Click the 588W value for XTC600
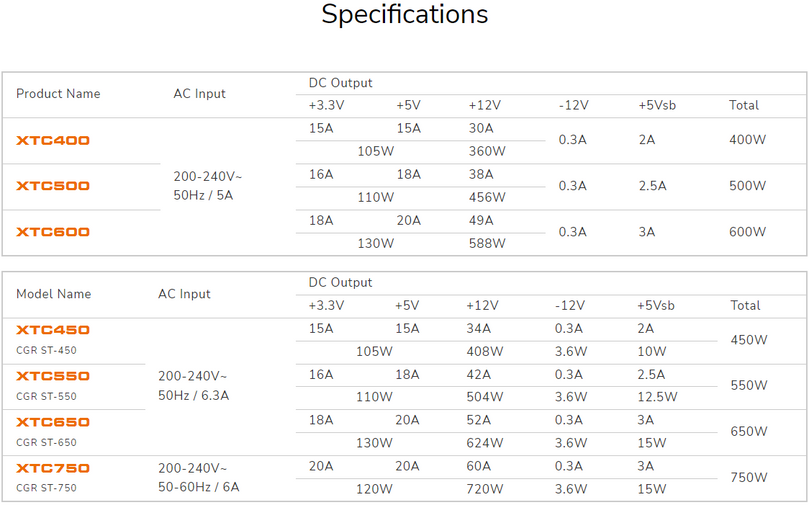The image size is (809, 505). (x=487, y=243)
